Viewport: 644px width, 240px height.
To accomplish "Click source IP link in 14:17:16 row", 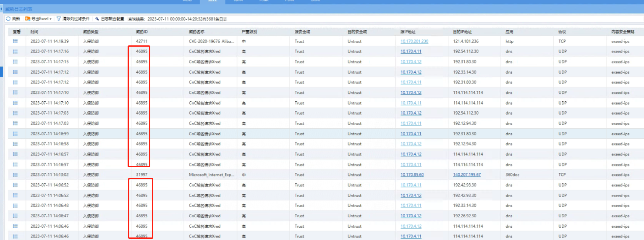I will pos(411,51).
